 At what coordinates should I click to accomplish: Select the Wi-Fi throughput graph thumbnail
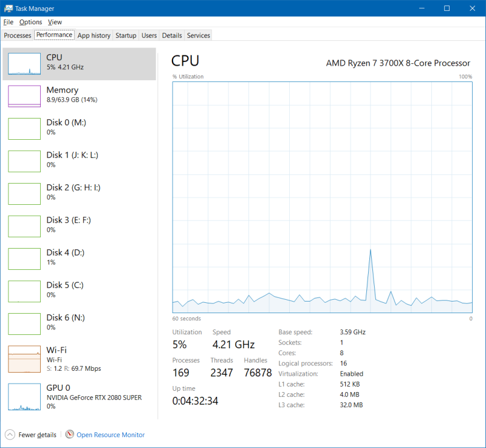click(x=24, y=359)
